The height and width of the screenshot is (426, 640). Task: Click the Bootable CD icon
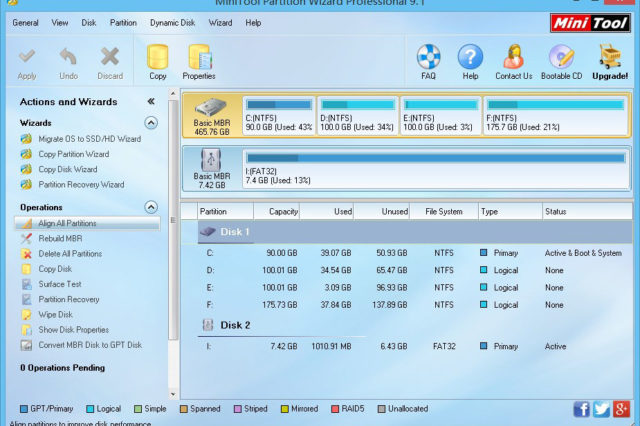coord(562,58)
